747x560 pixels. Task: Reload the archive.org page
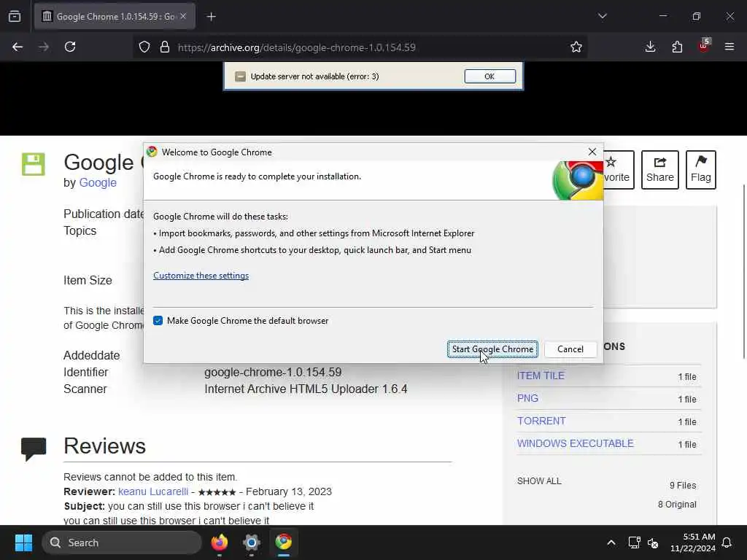tap(70, 47)
